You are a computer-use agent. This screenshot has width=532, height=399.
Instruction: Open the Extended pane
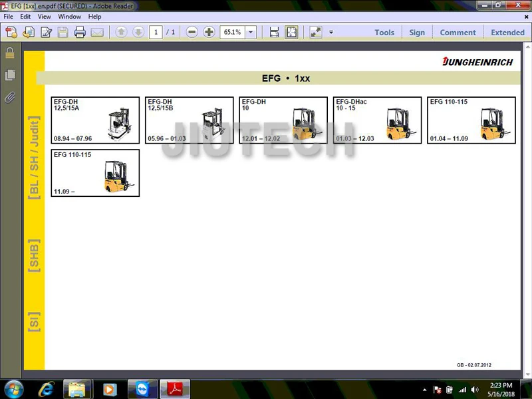507,33
